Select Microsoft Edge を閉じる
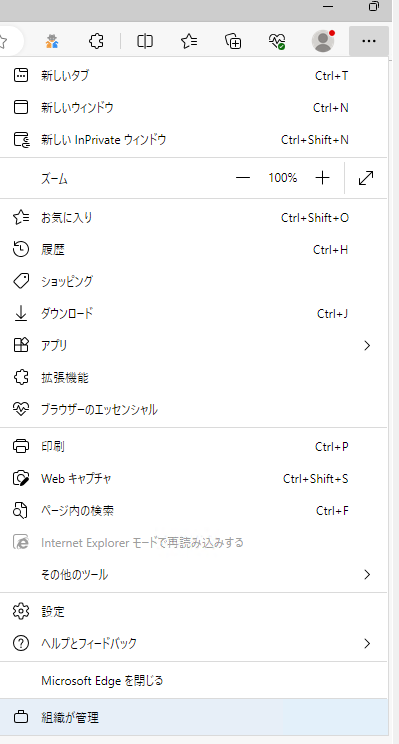399x744 pixels. pyautogui.click(x=194, y=680)
